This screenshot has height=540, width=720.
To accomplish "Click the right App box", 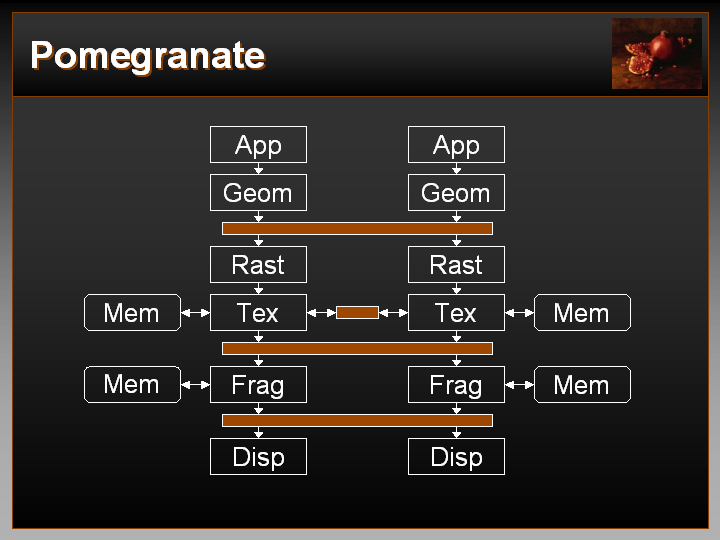I will tap(456, 145).
